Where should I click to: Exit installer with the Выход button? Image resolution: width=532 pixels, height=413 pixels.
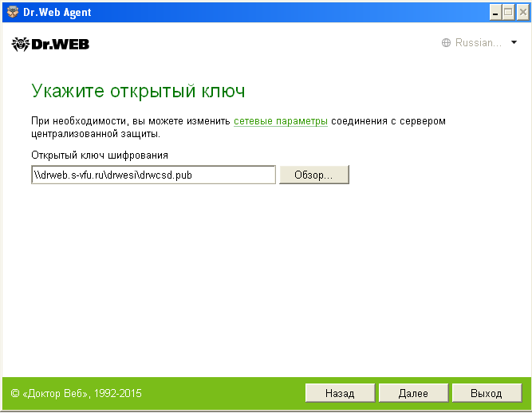pos(487,393)
